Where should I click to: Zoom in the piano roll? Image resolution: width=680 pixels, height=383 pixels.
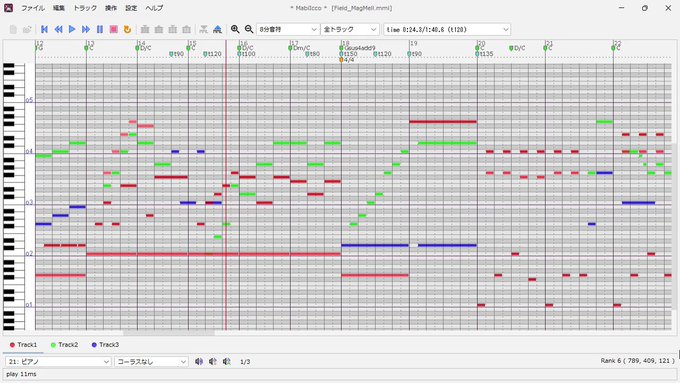click(235, 29)
